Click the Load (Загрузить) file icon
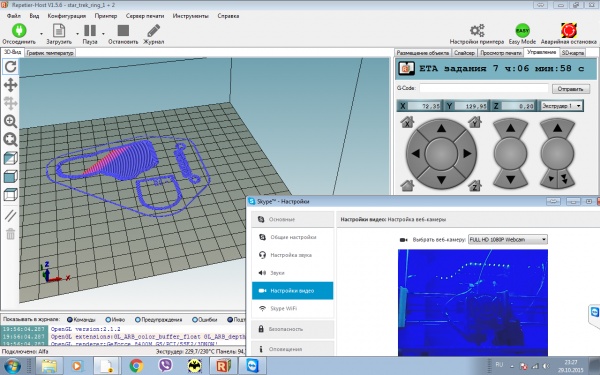This screenshot has width=600, height=375. pos(59,31)
